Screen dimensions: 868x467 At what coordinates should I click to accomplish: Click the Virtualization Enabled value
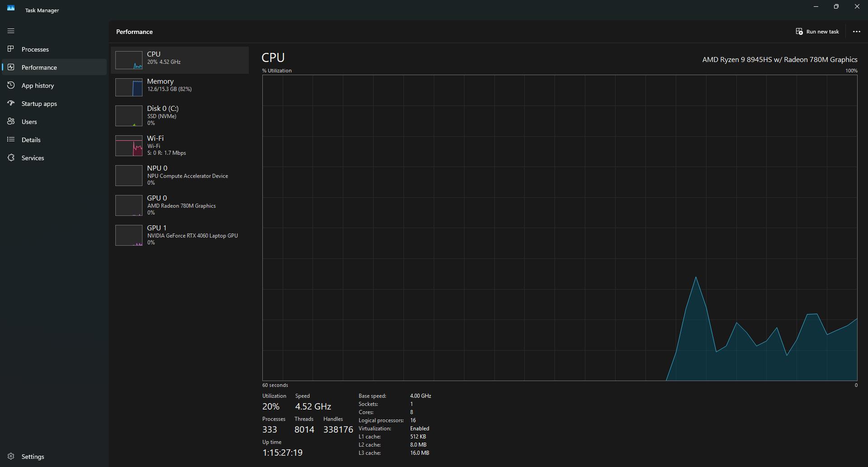click(x=420, y=429)
